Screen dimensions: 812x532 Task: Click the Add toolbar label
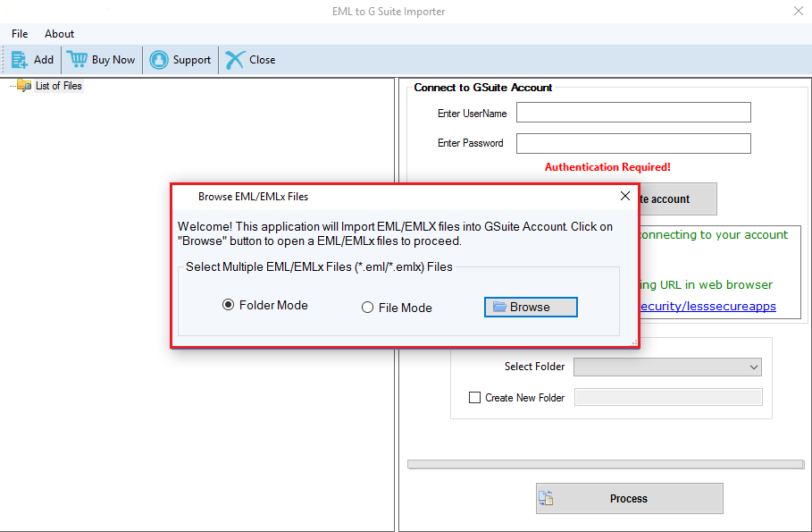44,60
